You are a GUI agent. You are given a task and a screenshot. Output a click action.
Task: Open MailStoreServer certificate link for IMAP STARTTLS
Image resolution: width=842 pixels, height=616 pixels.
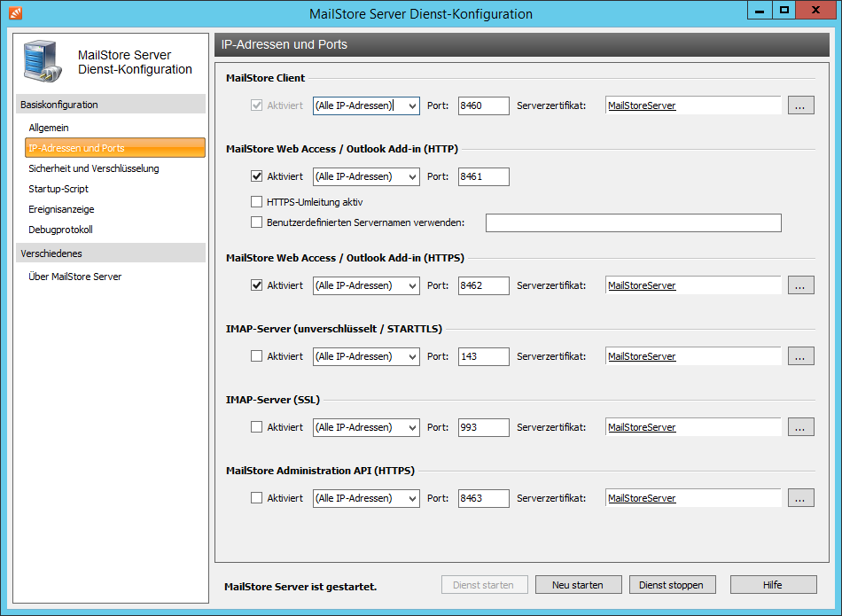642,356
